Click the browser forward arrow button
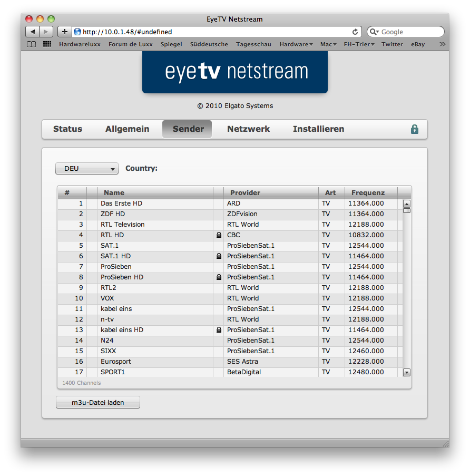470x476 pixels. [46, 32]
